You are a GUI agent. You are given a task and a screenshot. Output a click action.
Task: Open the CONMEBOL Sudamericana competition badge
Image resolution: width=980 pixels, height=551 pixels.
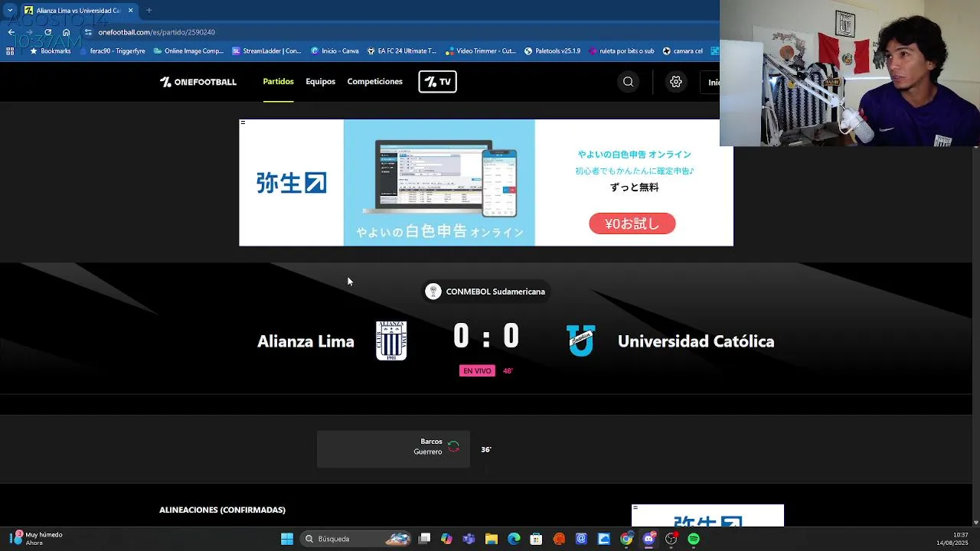(487, 292)
